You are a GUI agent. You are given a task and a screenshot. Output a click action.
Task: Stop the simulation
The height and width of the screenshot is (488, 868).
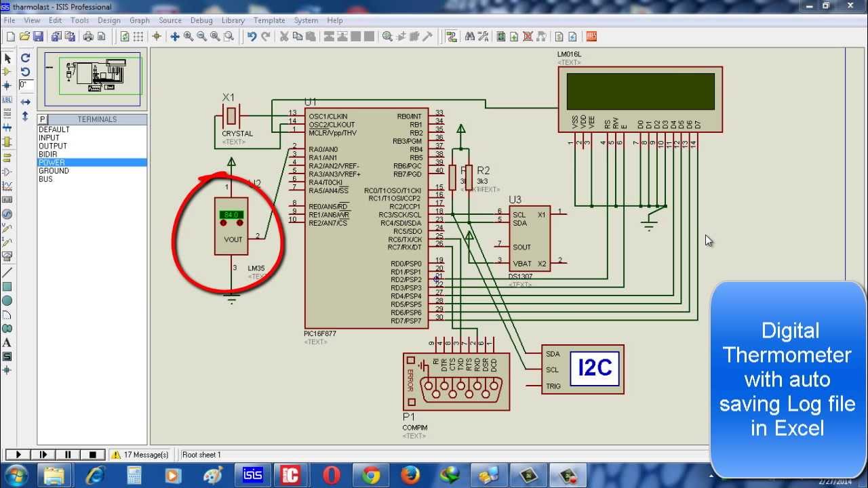pos(93,455)
